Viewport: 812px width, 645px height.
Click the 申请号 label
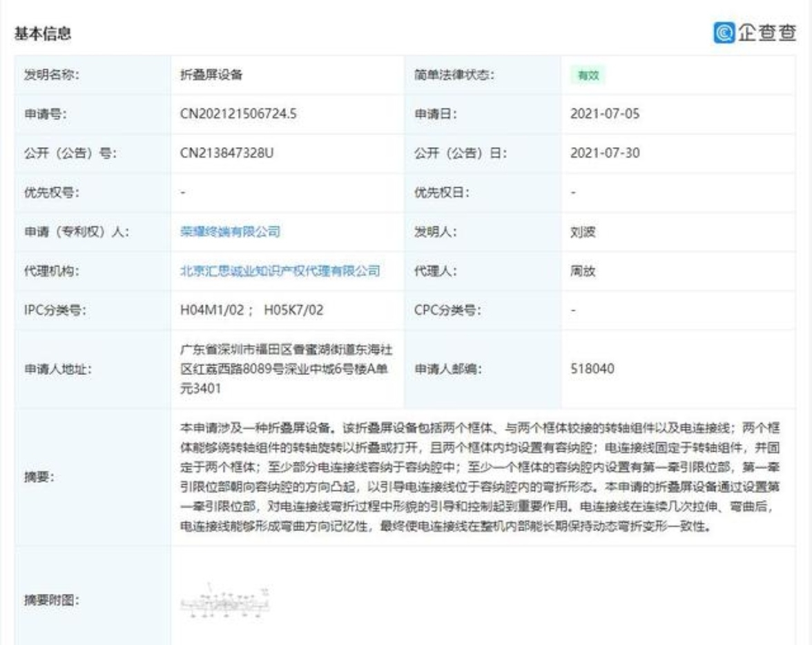[x=46, y=114]
